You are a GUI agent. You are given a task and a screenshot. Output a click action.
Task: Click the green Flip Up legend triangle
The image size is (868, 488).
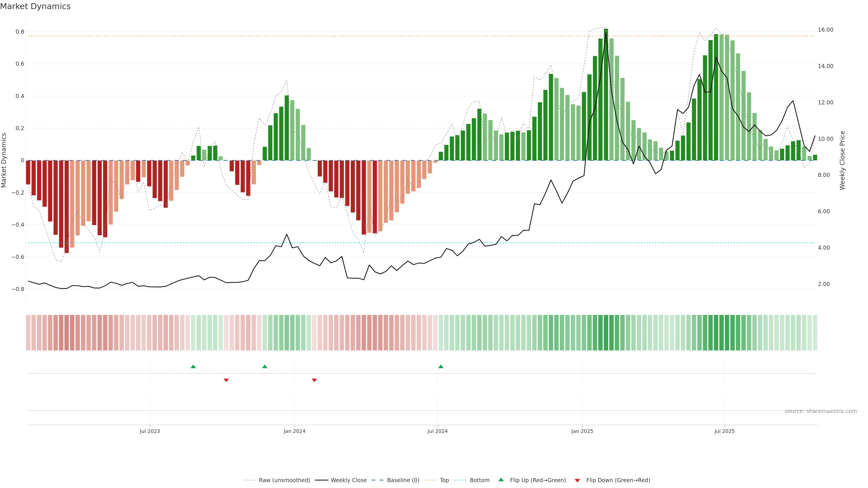501,480
